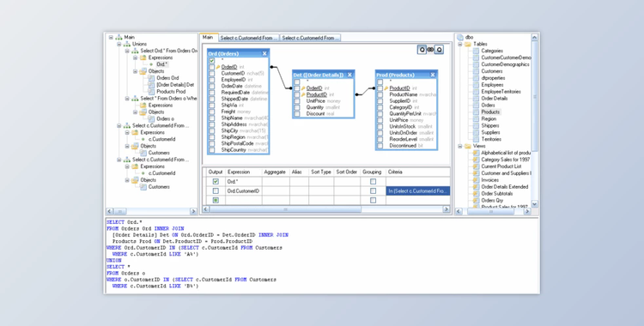This screenshot has height=326, width=644.
Task: Click the dbo schema icon
Action: pyautogui.click(x=460, y=37)
